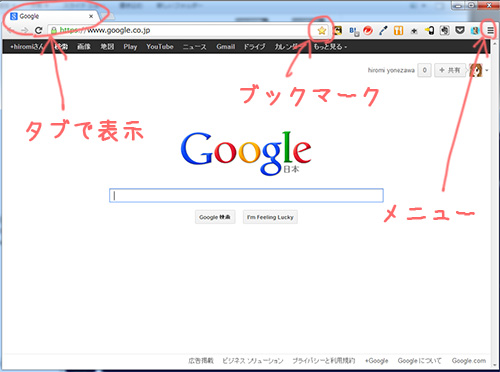Image resolution: width=500 pixels, height=372 pixels.
Task: Click the Google 検索 button
Action: [x=215, y=217]
